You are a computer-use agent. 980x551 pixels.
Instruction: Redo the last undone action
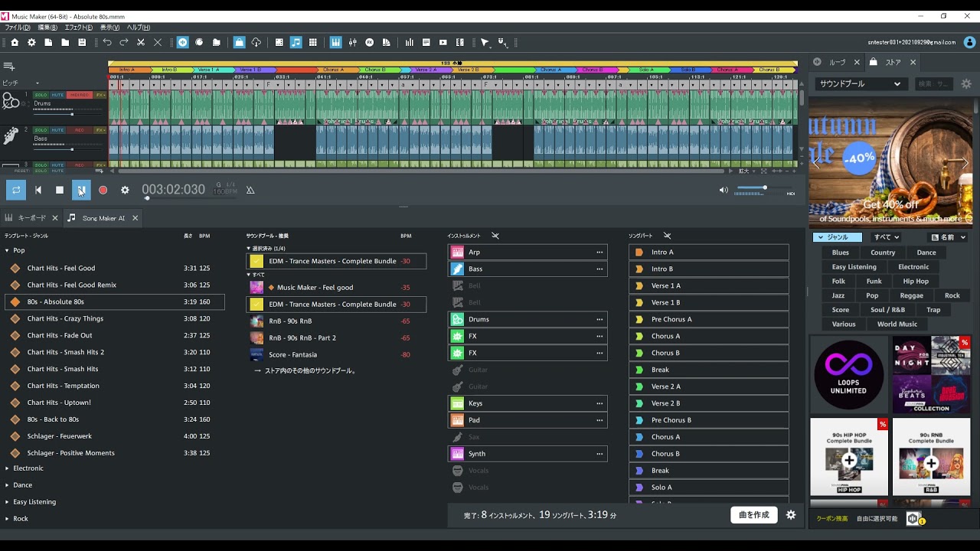124,42
